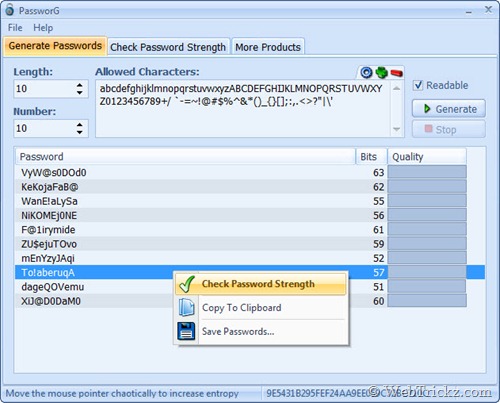Close the PassworG window
500x403 pixels.
[488, 10]
